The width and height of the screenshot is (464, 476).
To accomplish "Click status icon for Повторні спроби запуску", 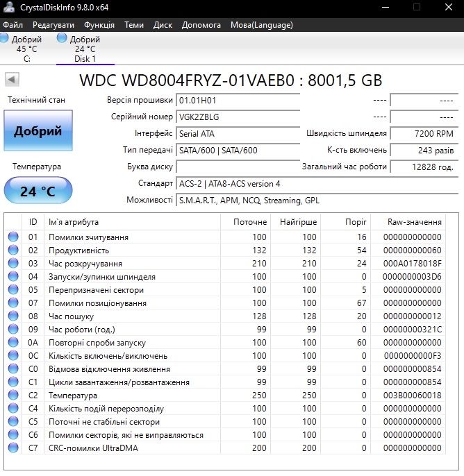I will click(13, 342).
